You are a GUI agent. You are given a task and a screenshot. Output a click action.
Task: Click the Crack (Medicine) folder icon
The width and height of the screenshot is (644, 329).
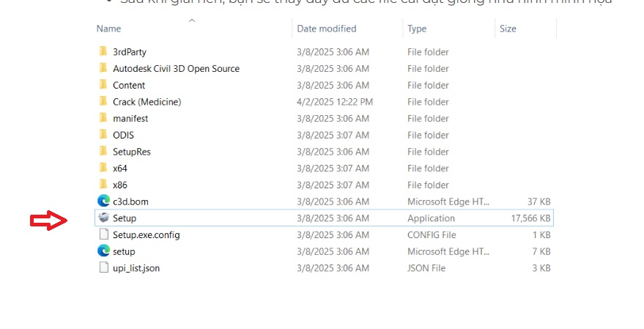103,101
